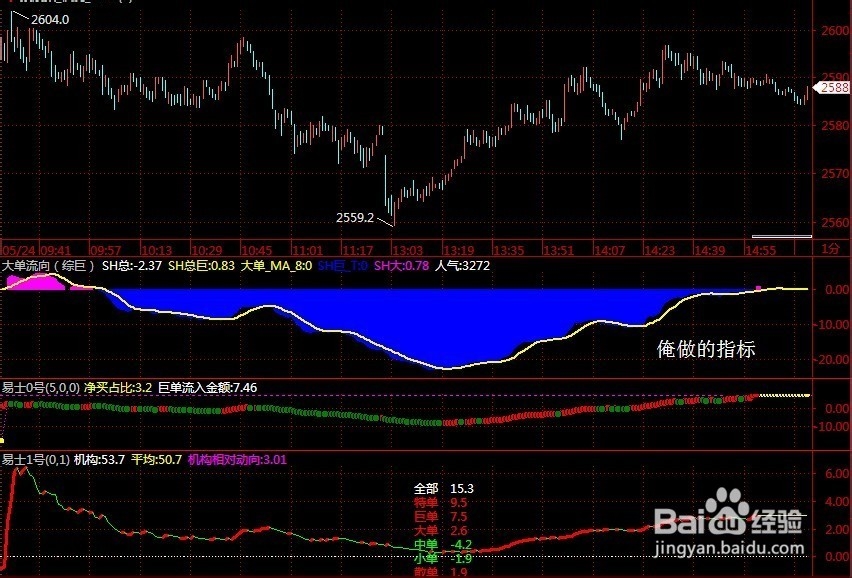Image resolution: width=852 pixels, height=578 pixels.
Task: Click the 机构相对动向:3.01 label
Action: tap(237, 460)
